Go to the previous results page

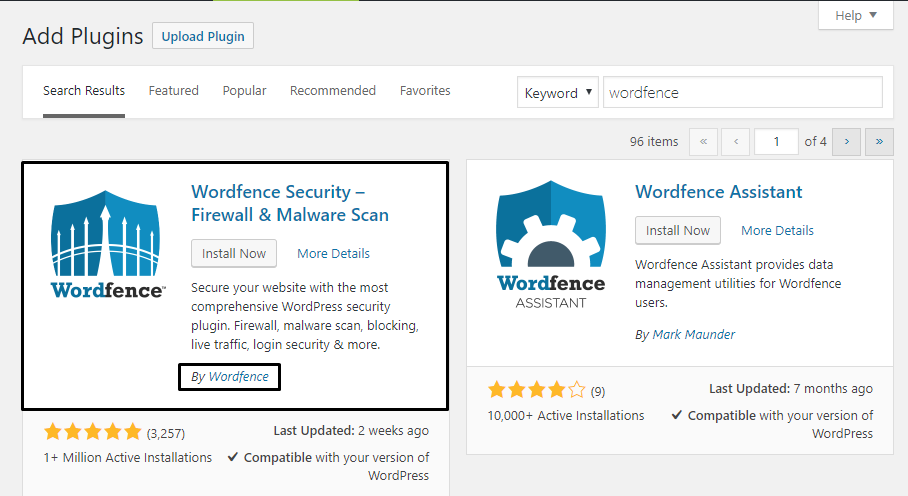coord(735,142)
